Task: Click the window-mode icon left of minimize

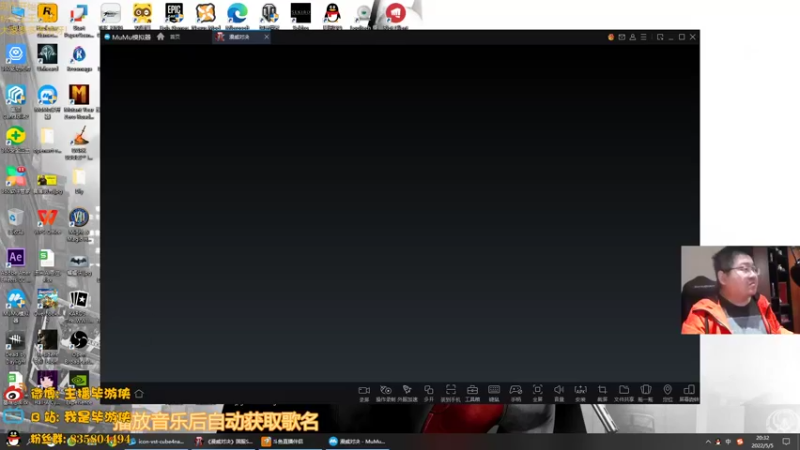Action: 660,37
